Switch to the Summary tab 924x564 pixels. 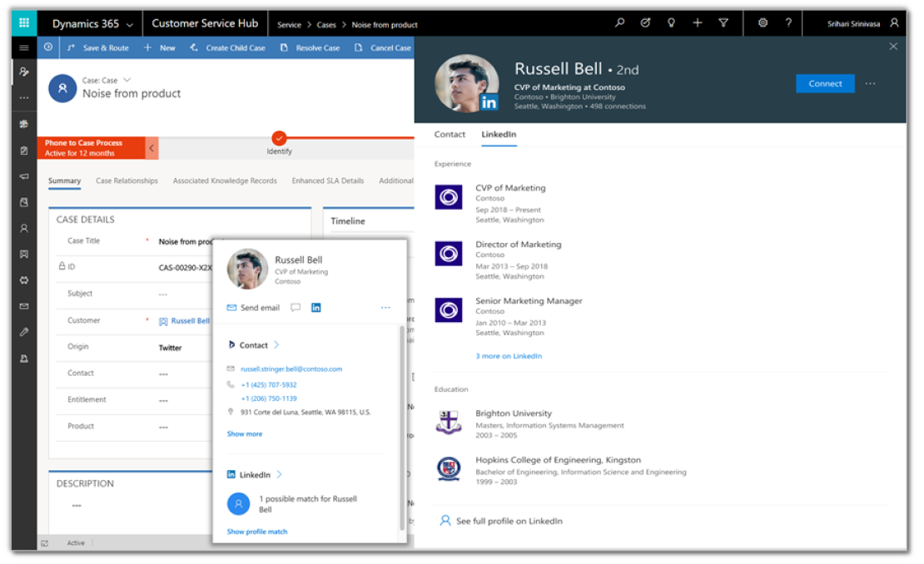[x=64, y=181]
